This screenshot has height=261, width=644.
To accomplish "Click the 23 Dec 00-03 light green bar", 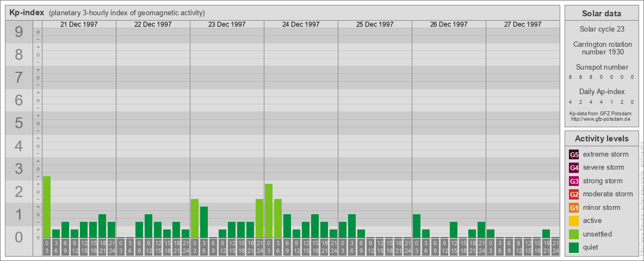I will coord(195,219).
